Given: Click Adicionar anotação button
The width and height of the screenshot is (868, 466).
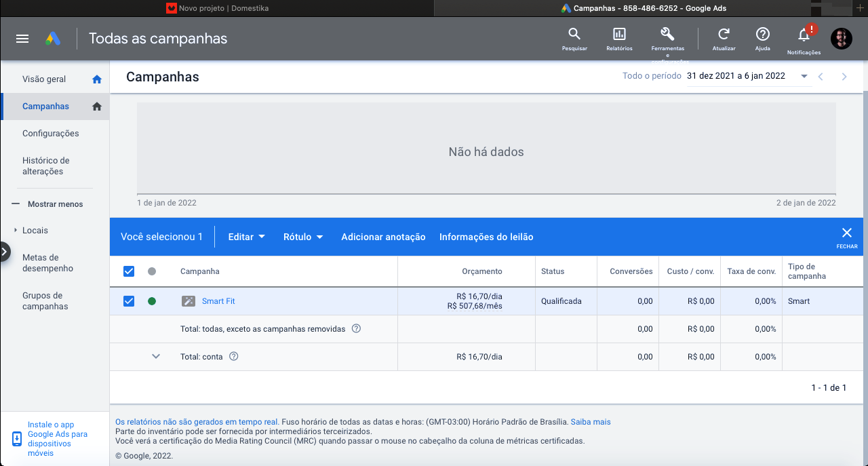Looking at the screenshot, I should pos(383,237).
